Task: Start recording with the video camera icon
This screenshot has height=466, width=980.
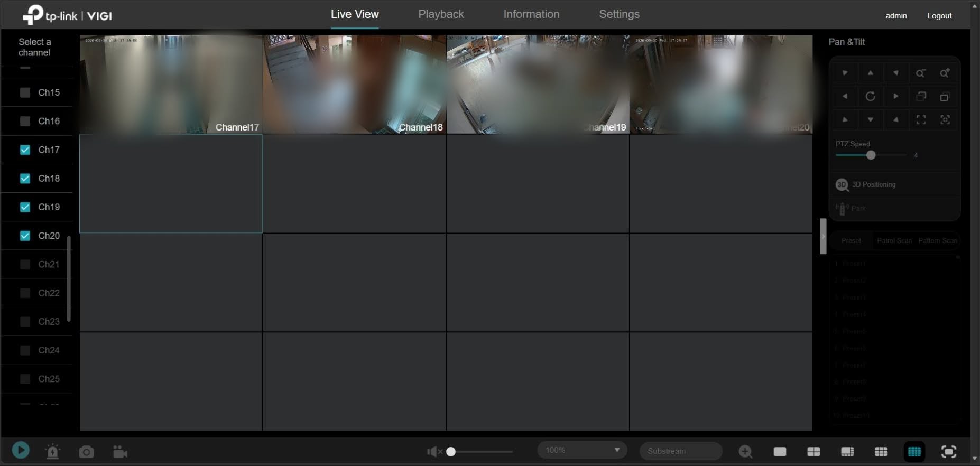Action: 120,452
